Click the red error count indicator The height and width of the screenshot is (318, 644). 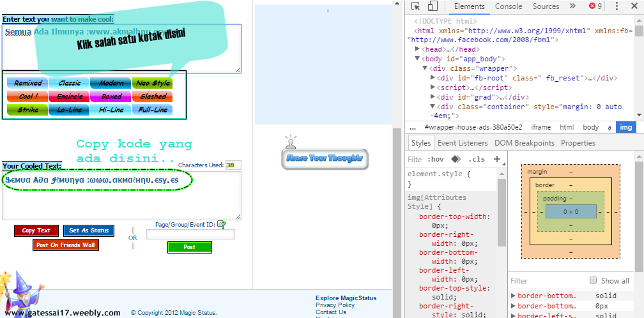coord(595,6)
